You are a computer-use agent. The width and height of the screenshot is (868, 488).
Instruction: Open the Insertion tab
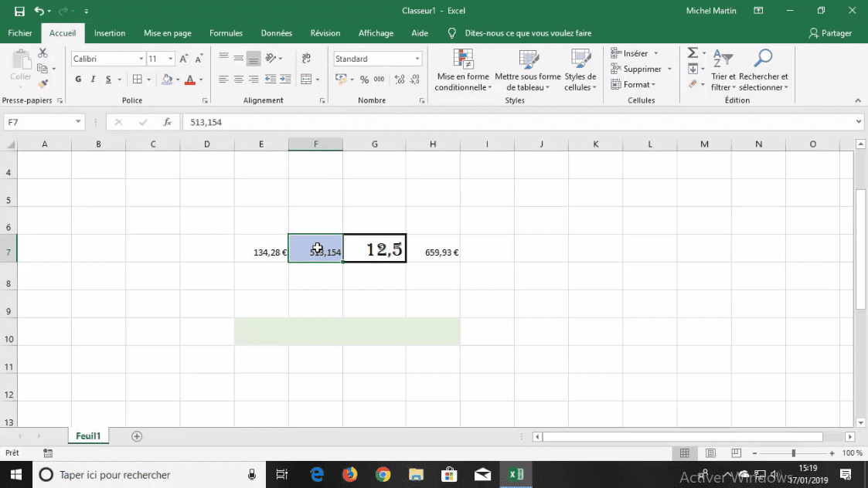[109, 33]
